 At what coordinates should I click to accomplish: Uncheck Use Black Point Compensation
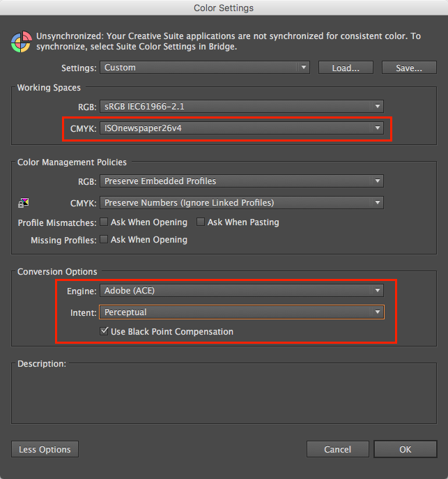104,331
